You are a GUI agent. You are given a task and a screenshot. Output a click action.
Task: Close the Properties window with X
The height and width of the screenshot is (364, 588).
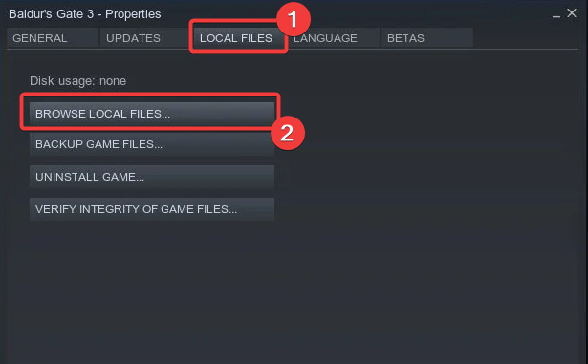(572, 13)
